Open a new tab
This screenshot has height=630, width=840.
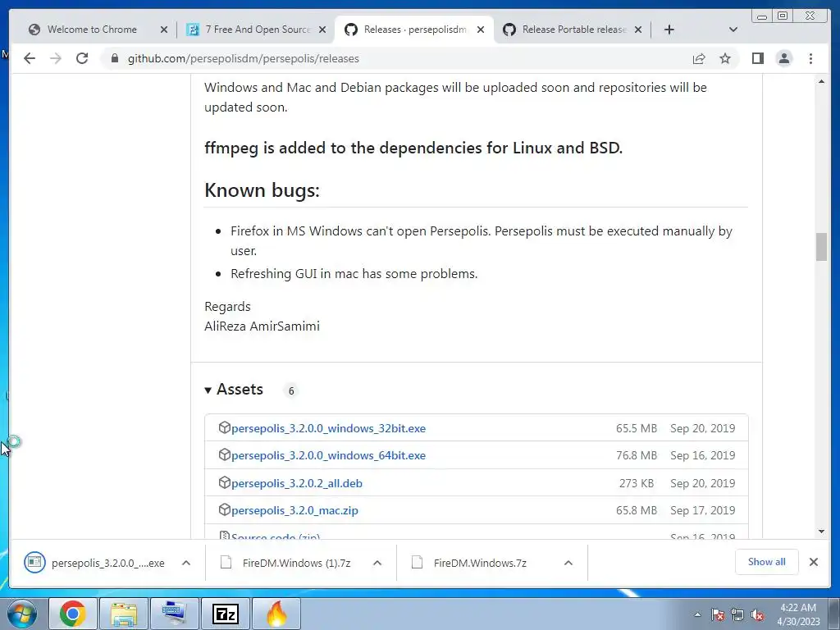(x=669, y=30)
